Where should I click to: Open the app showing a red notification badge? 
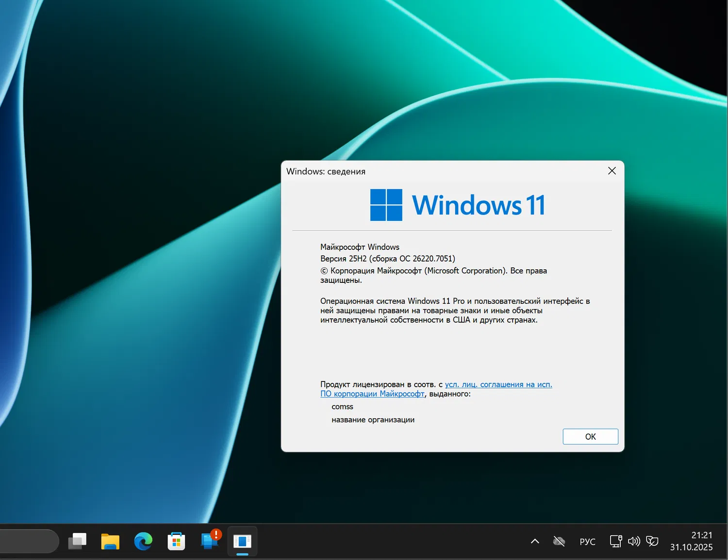coord(209,541)
